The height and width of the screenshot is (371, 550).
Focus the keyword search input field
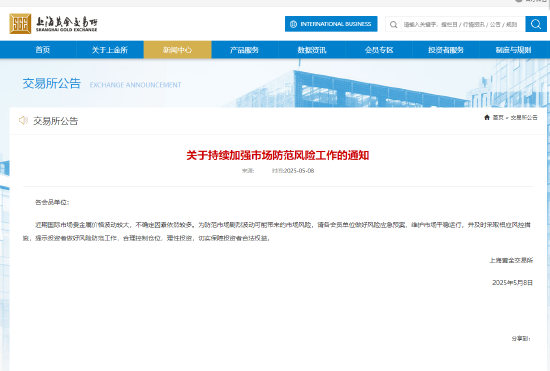pos(462,24)
